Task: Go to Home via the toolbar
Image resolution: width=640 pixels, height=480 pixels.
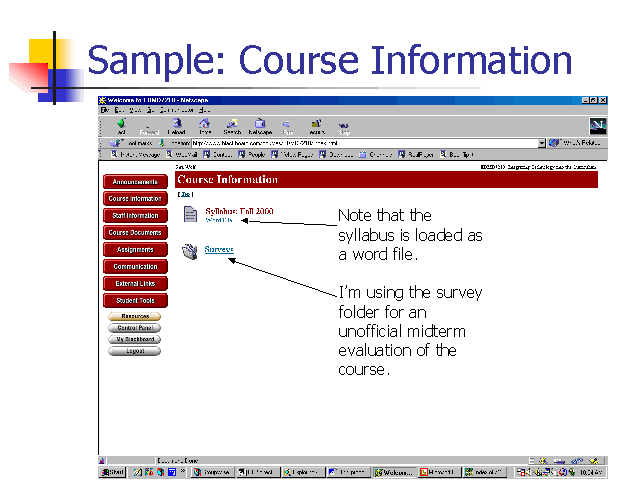Action: tap(204, 127)
